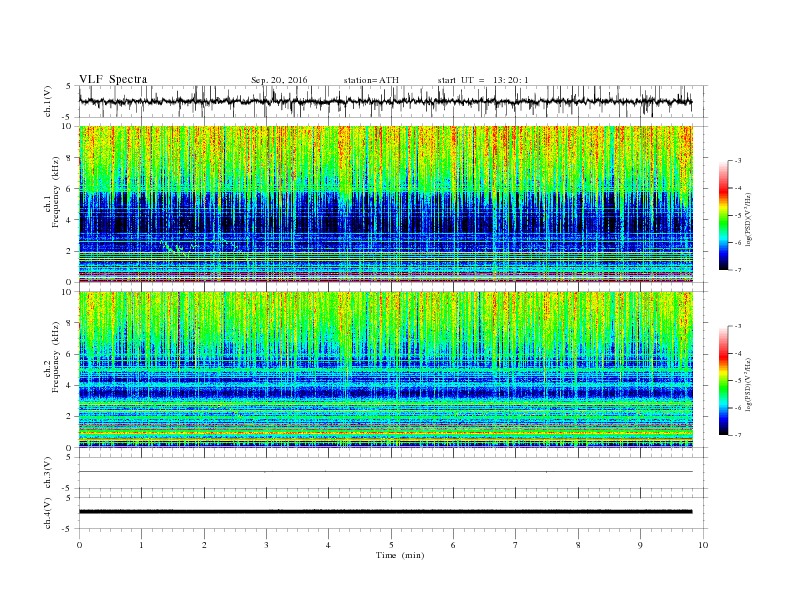The width and height of the screenshot is (792, 612).
Task: Click the thick ch.4 waveform trace
Action: point(385,512)
